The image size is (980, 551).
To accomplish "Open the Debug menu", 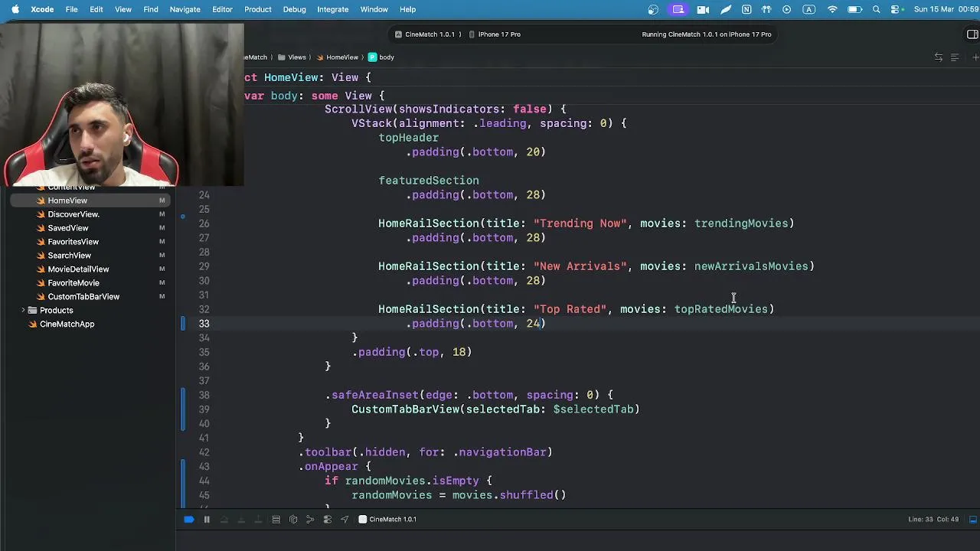I will coord(294,9).
